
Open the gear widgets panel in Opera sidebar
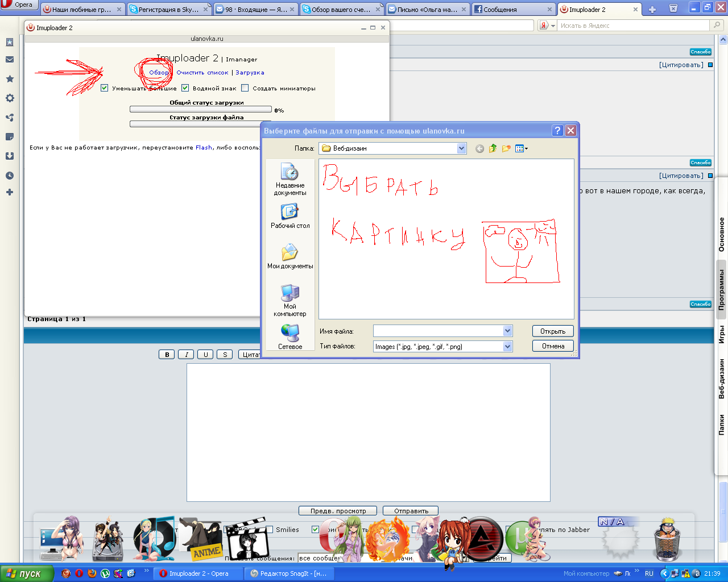(10, 98)
